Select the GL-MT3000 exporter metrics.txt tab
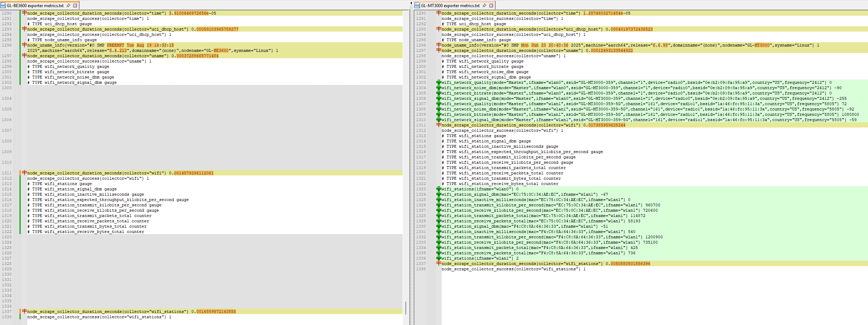The height and width of the screenshot is (325, 868). tap(450, 5)
